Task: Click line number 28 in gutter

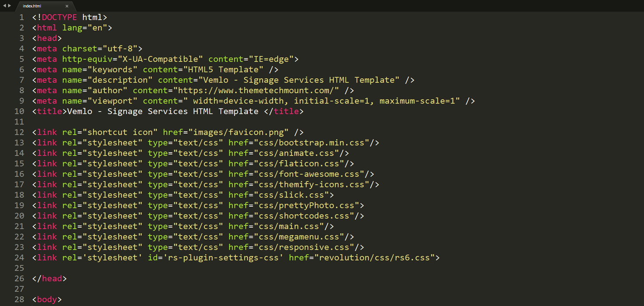Action: pyautogui.click(x=19, y=299)
